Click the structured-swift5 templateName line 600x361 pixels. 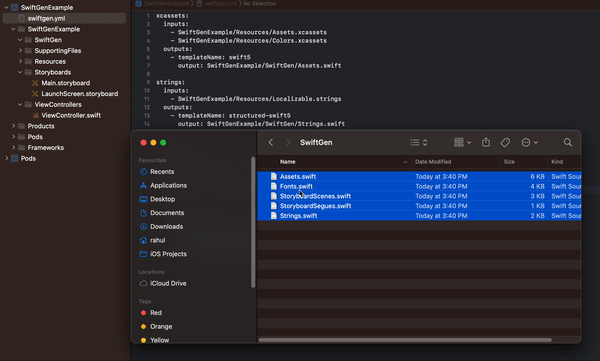click(231, 116)
